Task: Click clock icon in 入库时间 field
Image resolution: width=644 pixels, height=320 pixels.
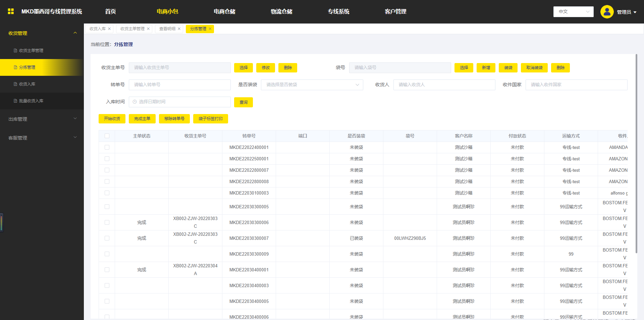Action: 135,102
